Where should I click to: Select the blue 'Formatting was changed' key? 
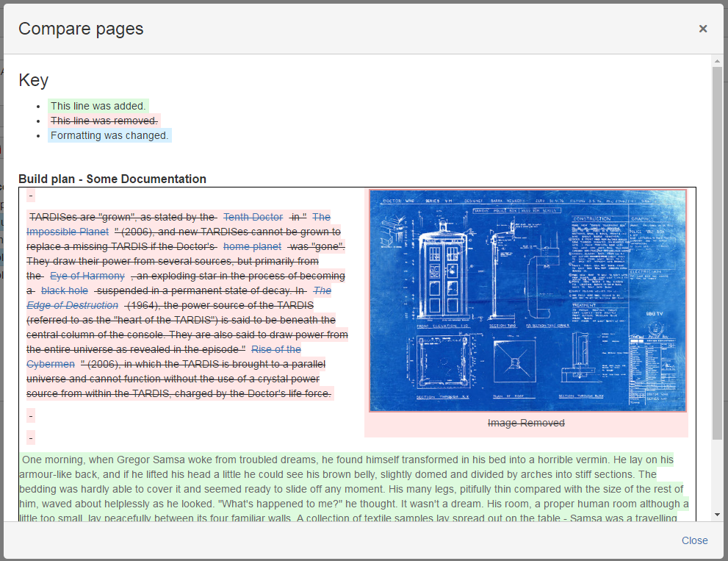coord(109,135)
